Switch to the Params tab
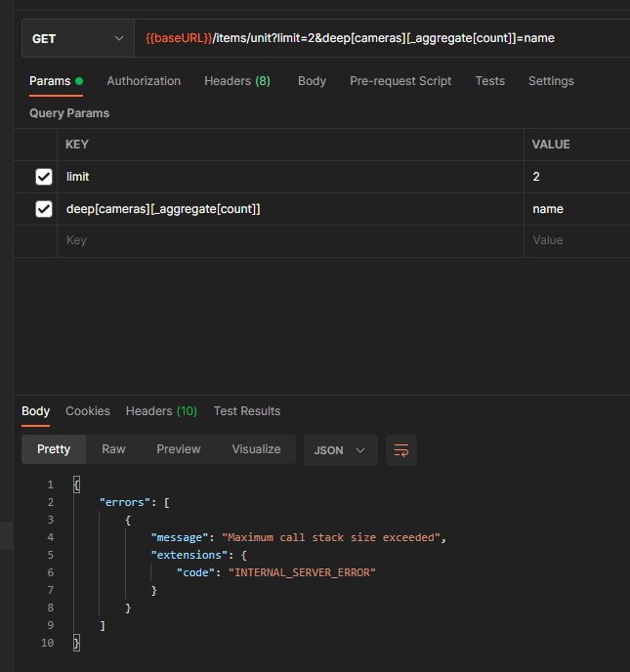Viewport: 630px width, 672px height. pos(56,81)
